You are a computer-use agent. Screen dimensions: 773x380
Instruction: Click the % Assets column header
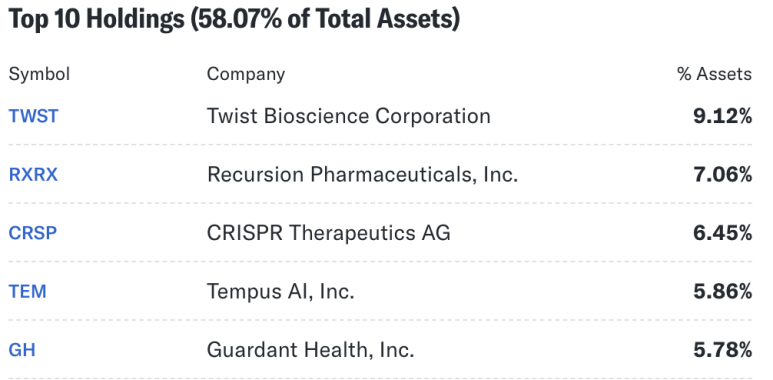pos(714,74)
